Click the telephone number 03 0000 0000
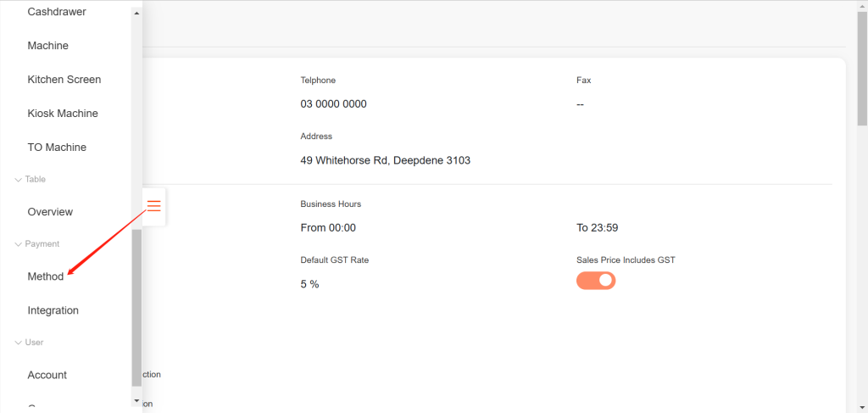 [333, 104]
